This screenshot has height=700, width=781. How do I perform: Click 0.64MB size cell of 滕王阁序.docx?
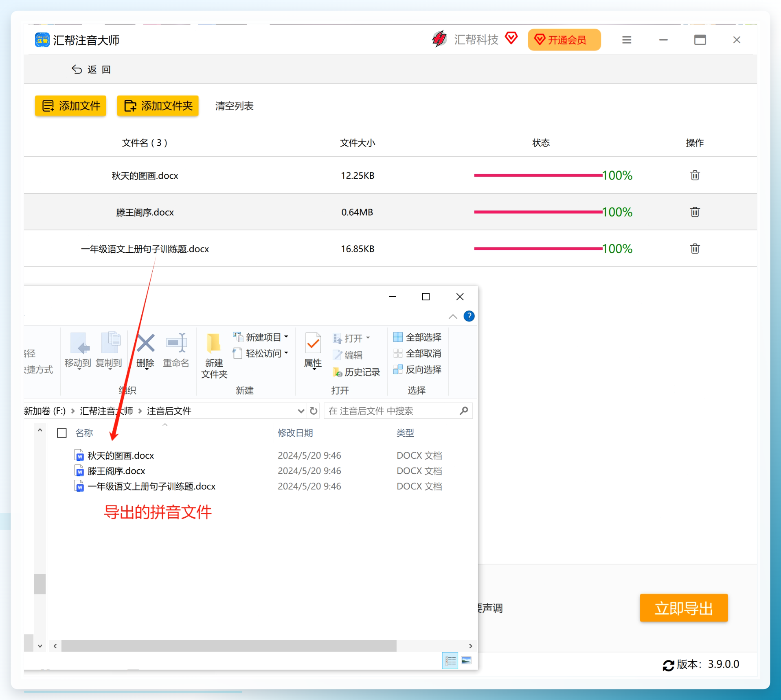point(357,212)
